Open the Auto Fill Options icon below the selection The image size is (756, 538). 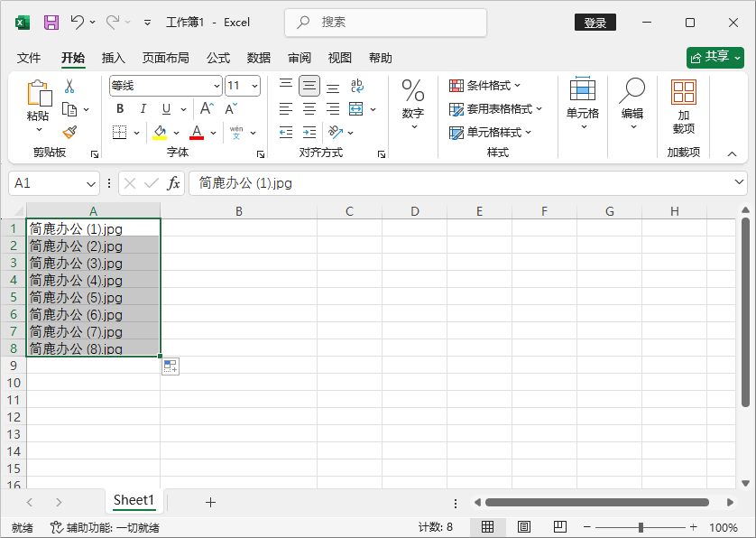[x=171, y=366]
